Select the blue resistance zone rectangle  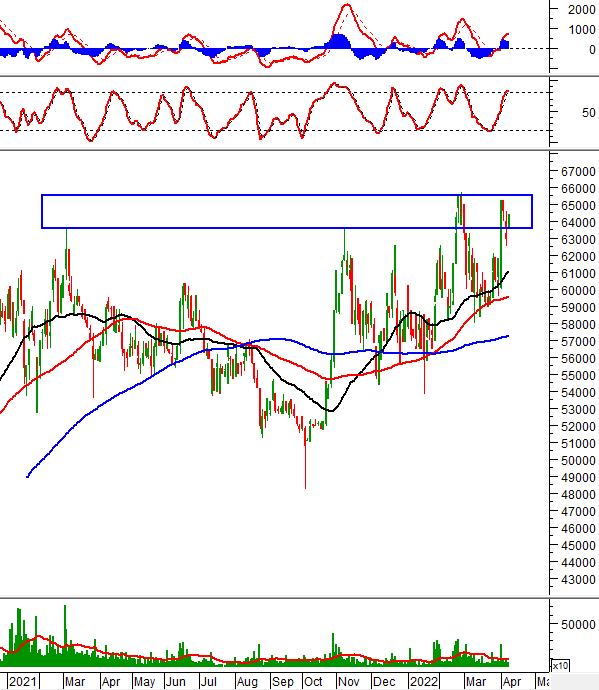287,211
